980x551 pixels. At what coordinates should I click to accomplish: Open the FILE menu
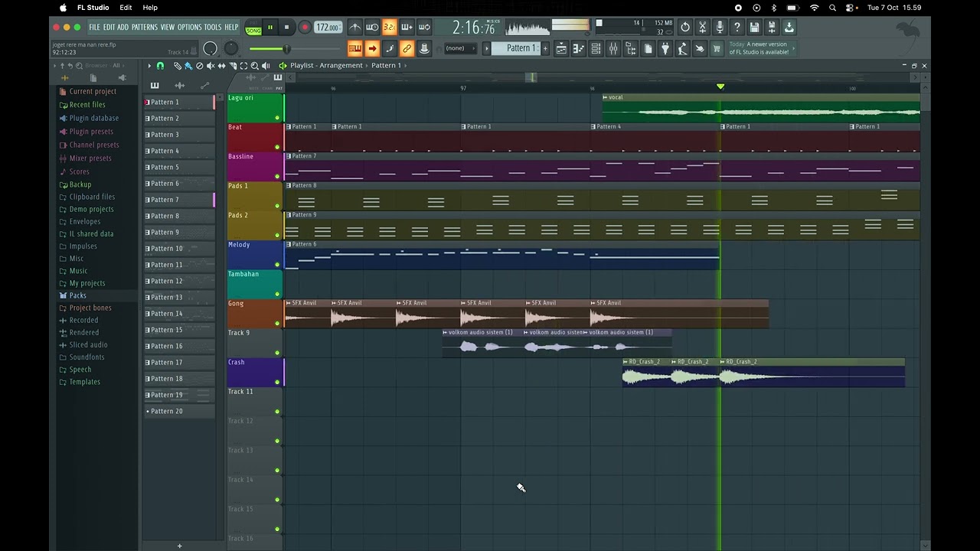[x=94, y=28]
